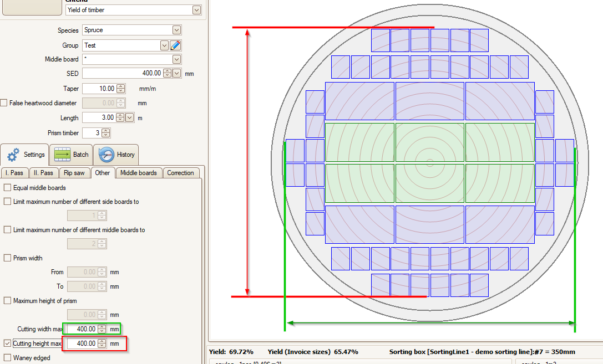Tick the Waney edged checkbox
The image size is (603, 364).
click(x=7, y=358)
